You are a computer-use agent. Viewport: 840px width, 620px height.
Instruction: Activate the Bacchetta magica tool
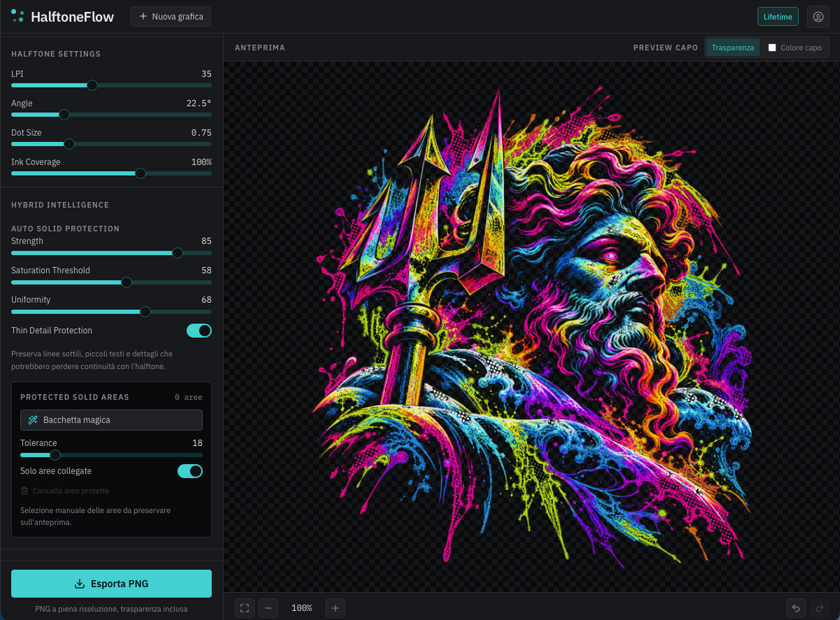(111, 420)
